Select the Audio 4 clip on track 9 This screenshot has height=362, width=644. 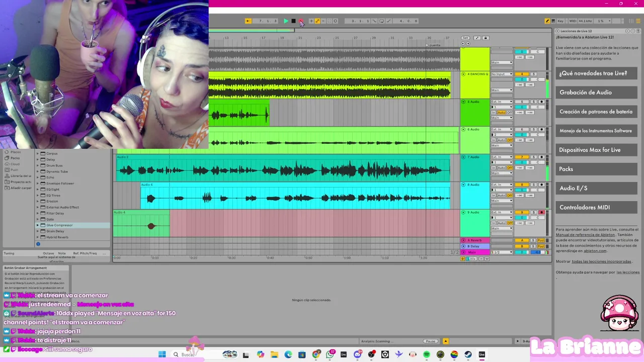(x=141, y=224)
